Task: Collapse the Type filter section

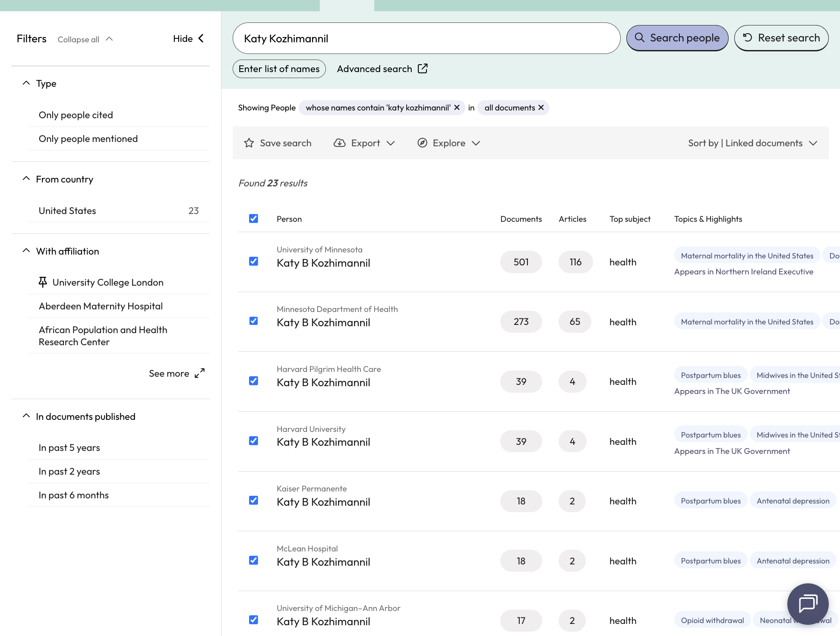Action: click(26, 83)
